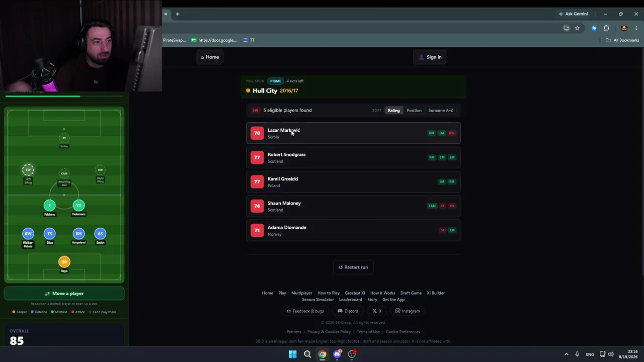Screen dimensions: 644x362
Task: Open the ENG language indicator in taskbar
Action: (x=590, y=354)
